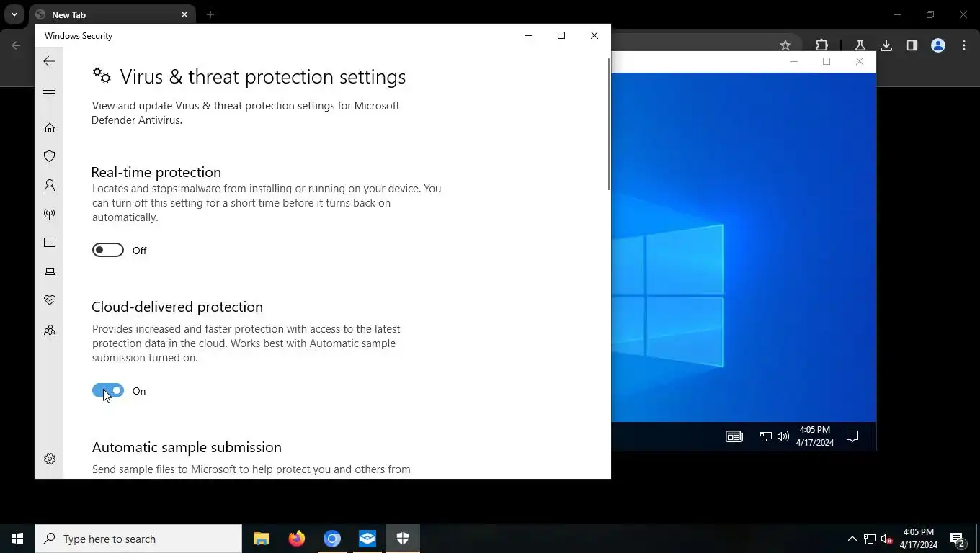980x553 pixels.
Task: Open Windows Security settings gear icon
Action: click(50, 459)
